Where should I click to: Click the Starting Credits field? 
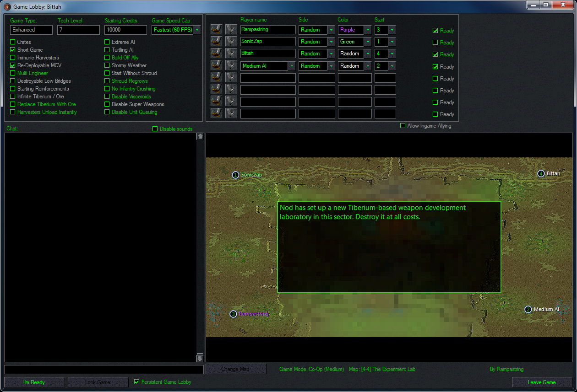point(126,30)
